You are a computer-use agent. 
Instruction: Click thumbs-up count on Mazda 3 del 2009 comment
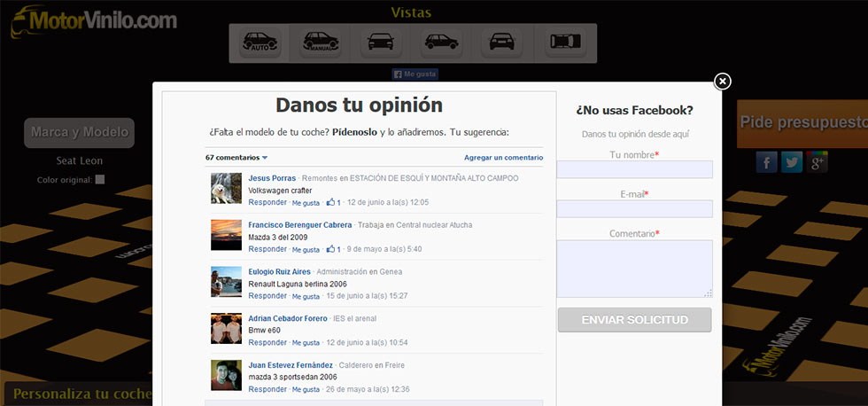click(333, 249)
